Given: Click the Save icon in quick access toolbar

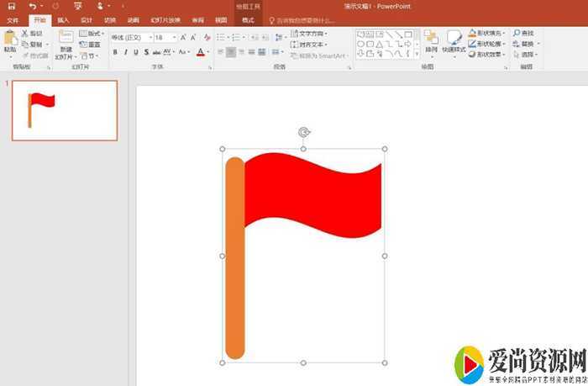Looking at the screenshot, I should pyautogui.click(x=11, y=6).
